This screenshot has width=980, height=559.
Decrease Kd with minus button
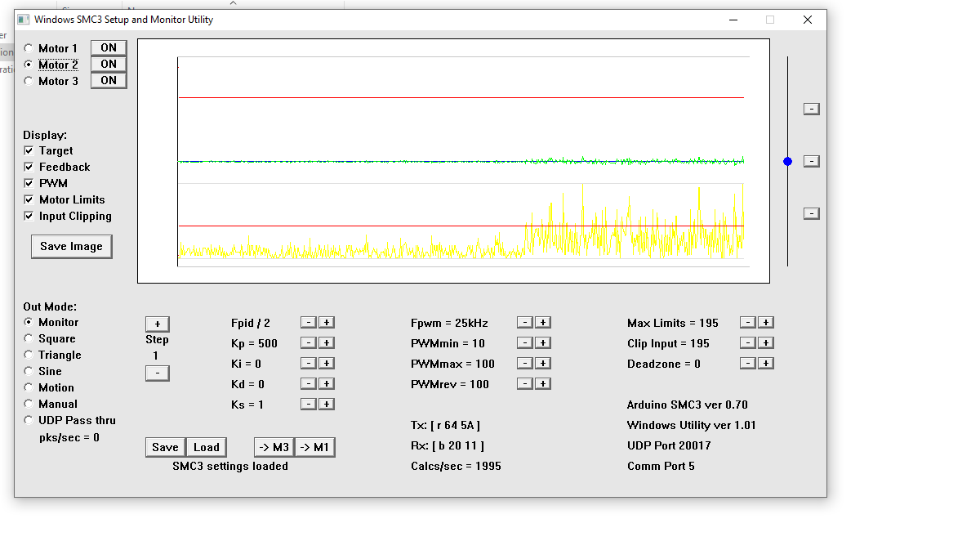[x=308, y=383]
